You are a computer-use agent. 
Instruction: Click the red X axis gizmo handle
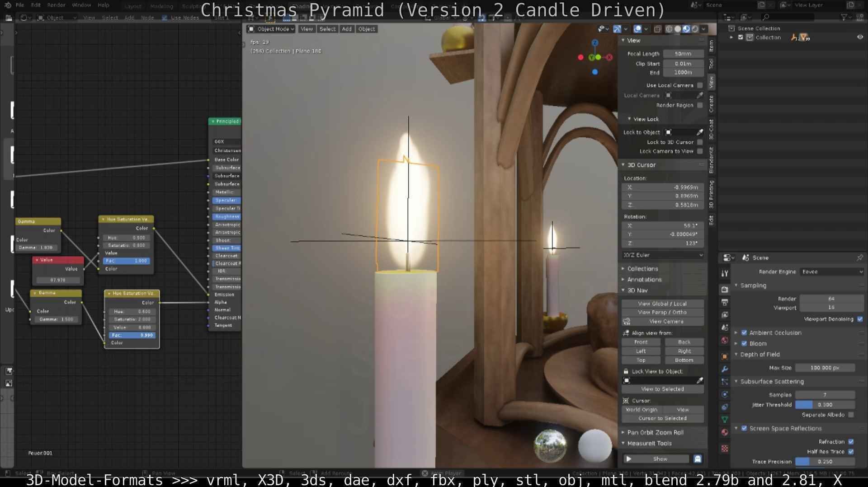tap(609, 57)
